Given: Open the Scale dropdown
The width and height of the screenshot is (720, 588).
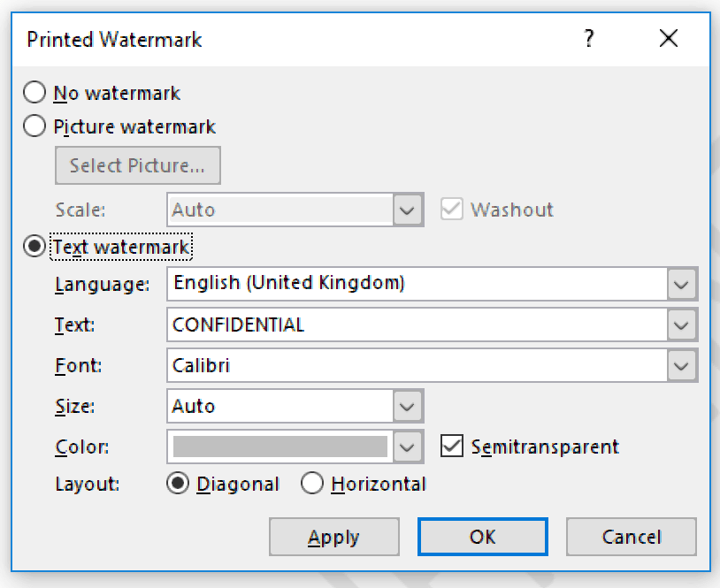Looking at the screenshot, I should 408,210.
